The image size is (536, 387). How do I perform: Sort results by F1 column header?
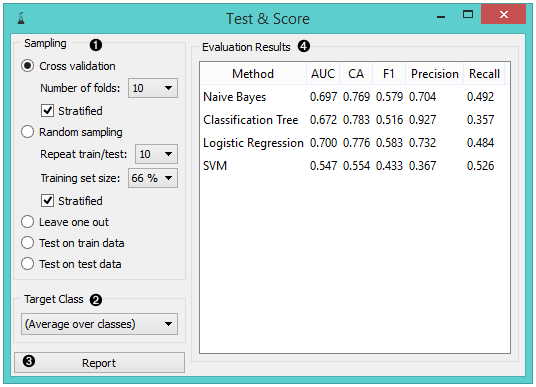click(389, 74)
